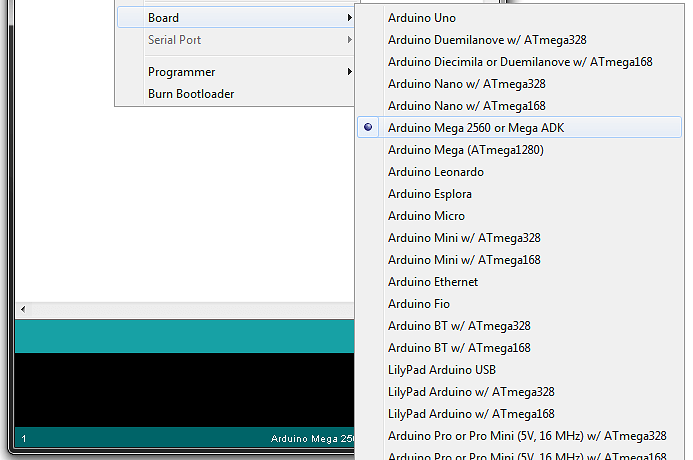Viewport: 693px width, 460px height.
Task: Expand Serial Port submenu arrow
Action: point(349,40)
